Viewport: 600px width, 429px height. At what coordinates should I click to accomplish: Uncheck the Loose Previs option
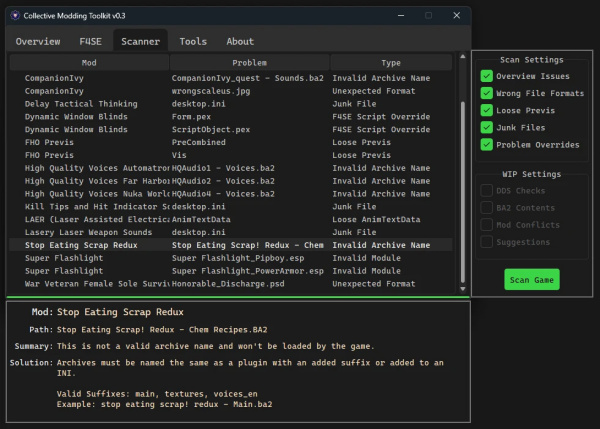487,110
